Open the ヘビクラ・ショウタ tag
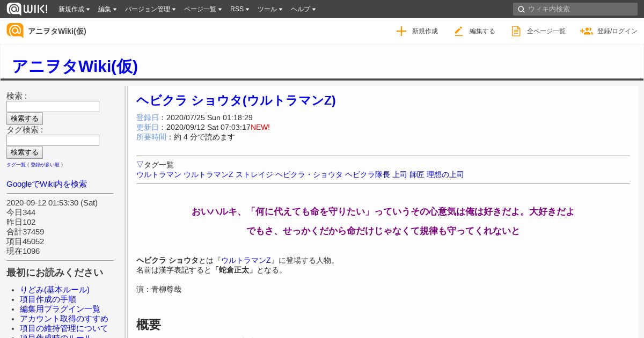 click(309, 174)
